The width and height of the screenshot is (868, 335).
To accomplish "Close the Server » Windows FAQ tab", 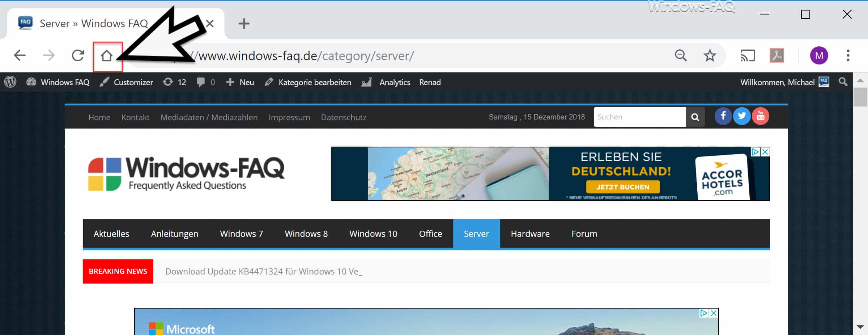I will pos(210,24).
